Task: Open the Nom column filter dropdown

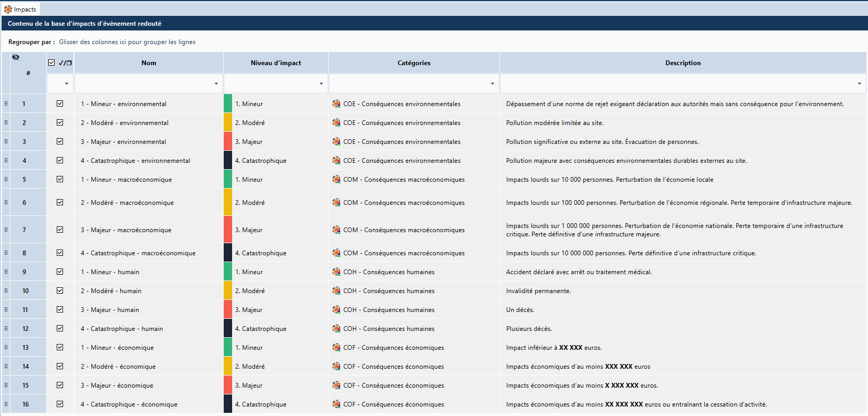Action: coord(216,84)
